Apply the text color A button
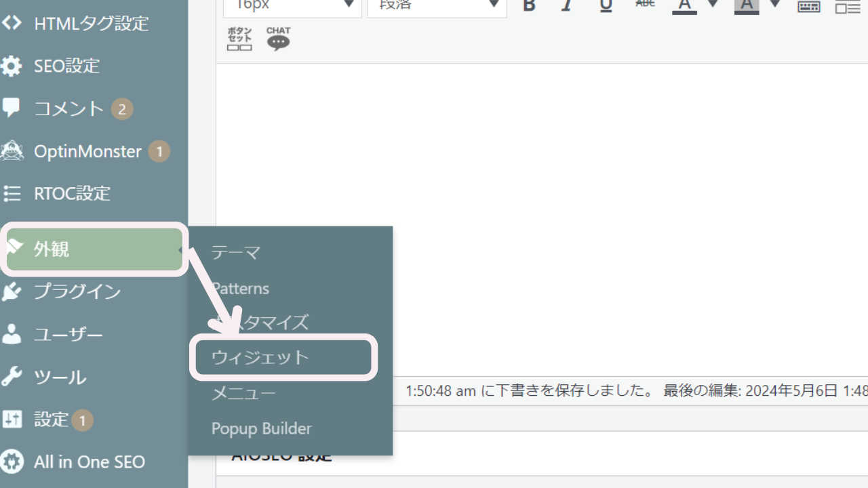Screen dimensions: 868x488 685,5
